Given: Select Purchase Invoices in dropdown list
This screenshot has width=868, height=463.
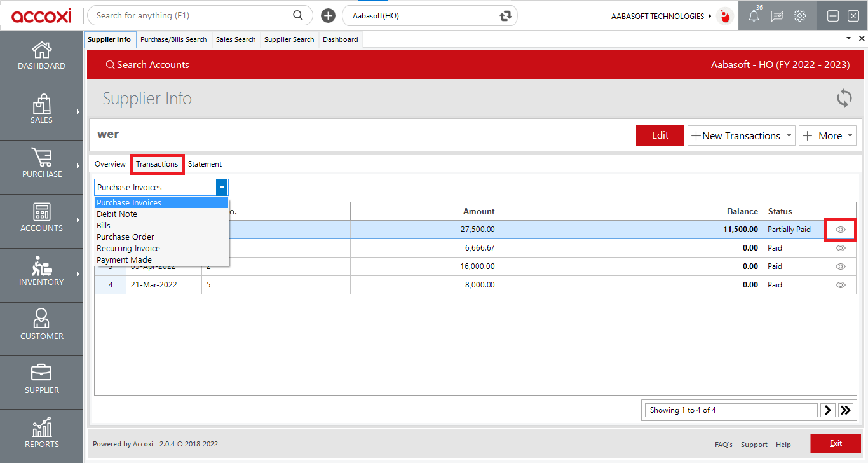Looking at the screenshot, I should (x=161, y=203).
